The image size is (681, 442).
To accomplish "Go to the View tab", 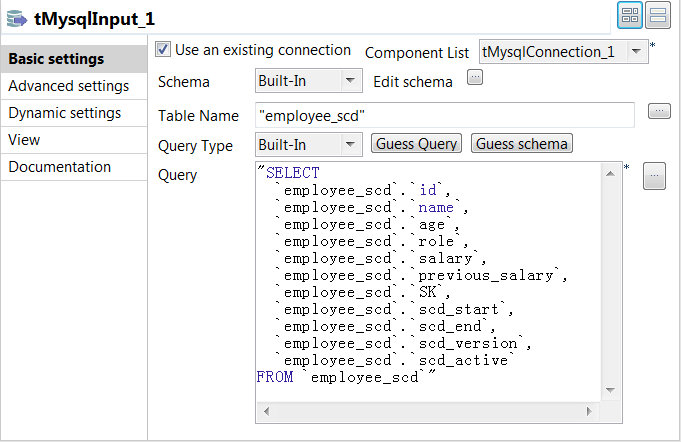I will coord(25,140).
